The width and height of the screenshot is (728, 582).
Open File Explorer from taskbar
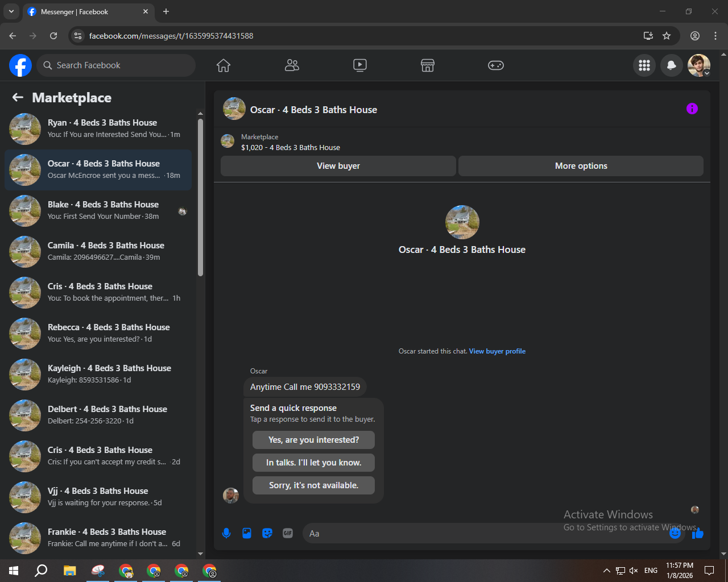pos(69,571)
